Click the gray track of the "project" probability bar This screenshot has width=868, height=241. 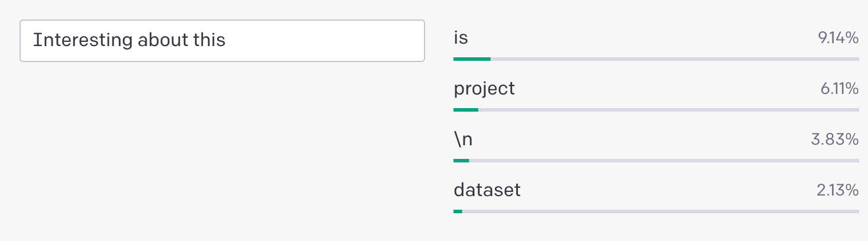668,109
